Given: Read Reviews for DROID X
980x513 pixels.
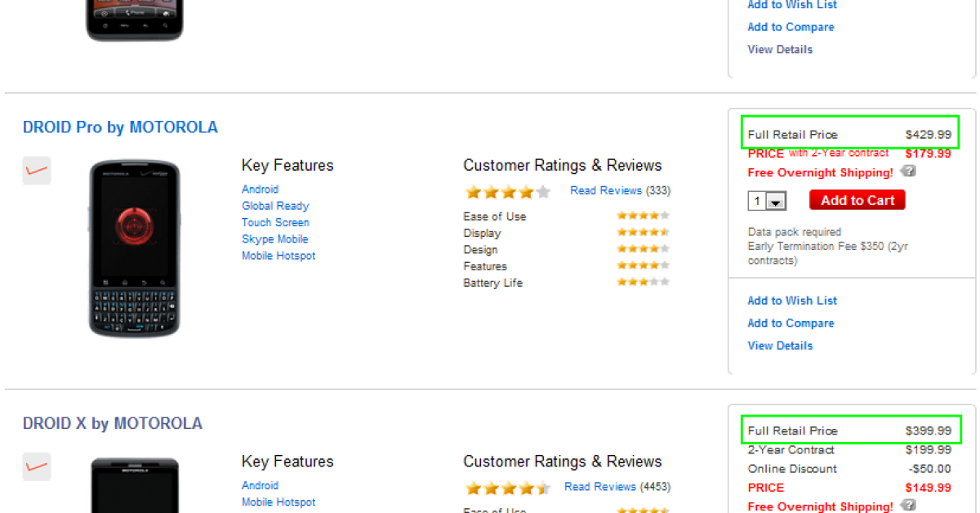Looking at the screenshot, I should click(599, 486).
